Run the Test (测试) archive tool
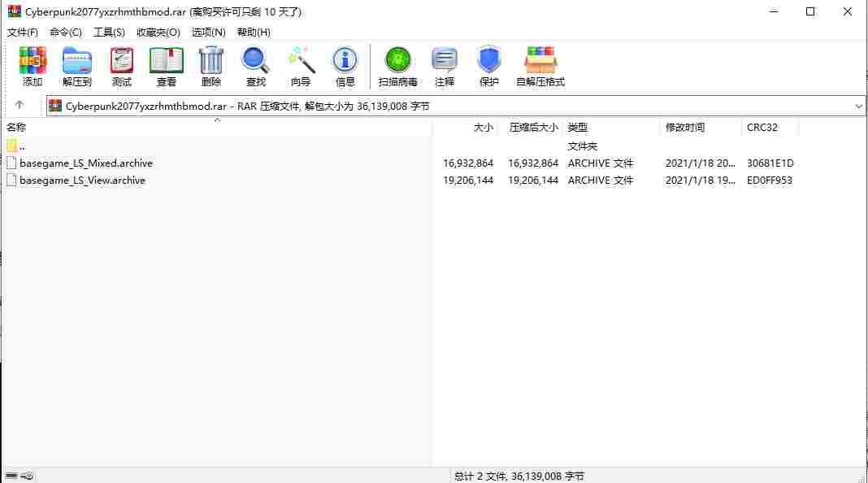Screen dimensions: 868x483 click(122, 60)
